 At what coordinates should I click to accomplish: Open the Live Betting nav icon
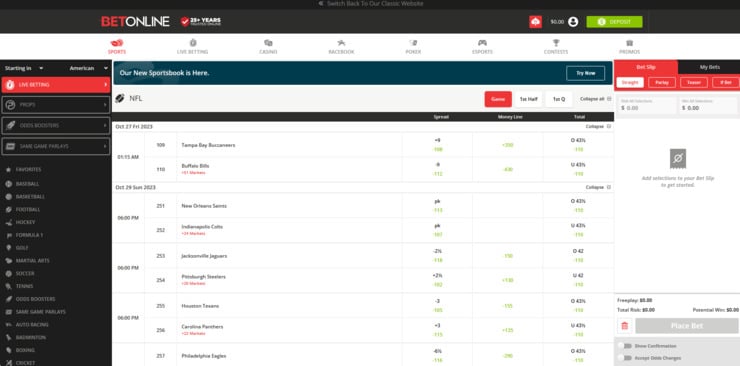(x=193, y=43)
